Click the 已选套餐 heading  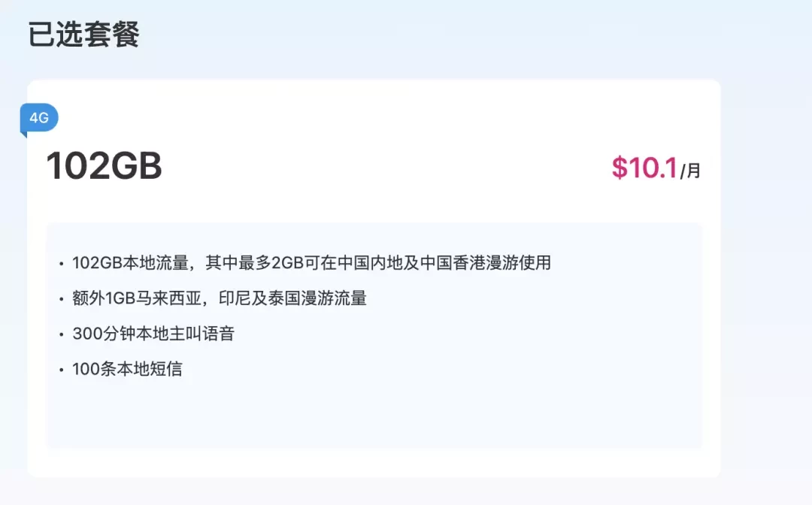point(84,35)
